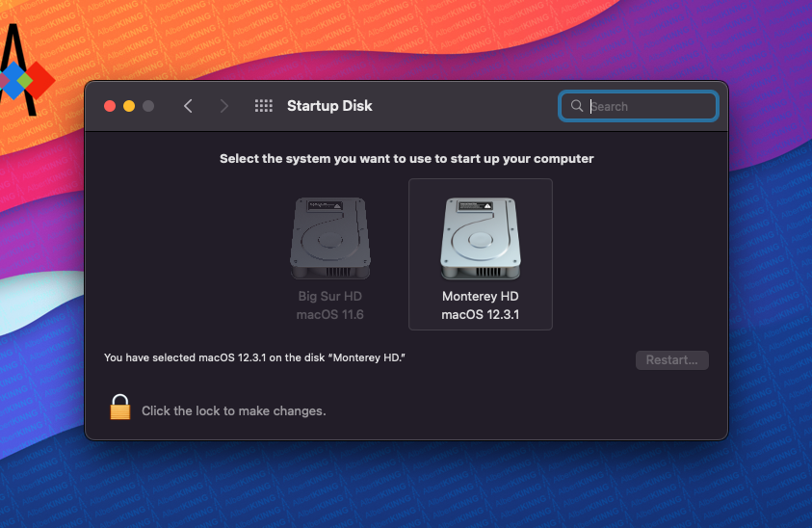812x528 pixels.
Task: Focus the Search input field
Action: click(x=639, y=106)
